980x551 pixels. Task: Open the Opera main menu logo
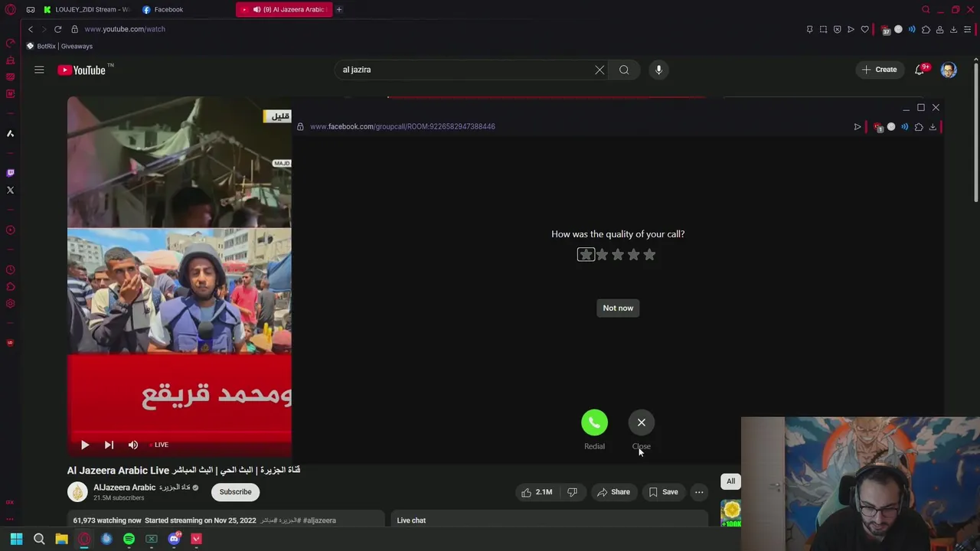pos(10,10)
